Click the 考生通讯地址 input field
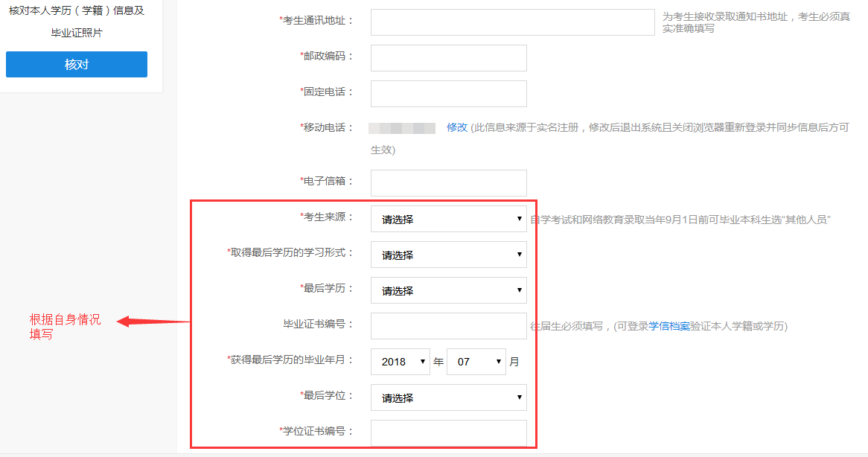This screenshot has height=457, width=868. [513, 22]
